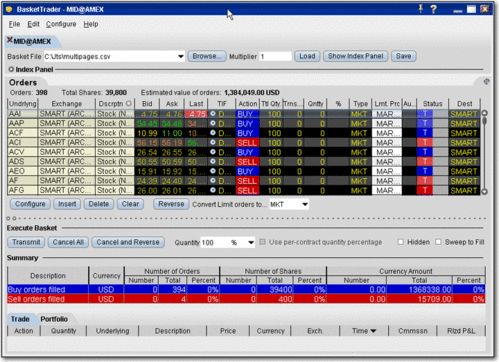This screenshot has height=362, width=499.
Task: Click the Sell orders filled summary row
Action: 246,299
